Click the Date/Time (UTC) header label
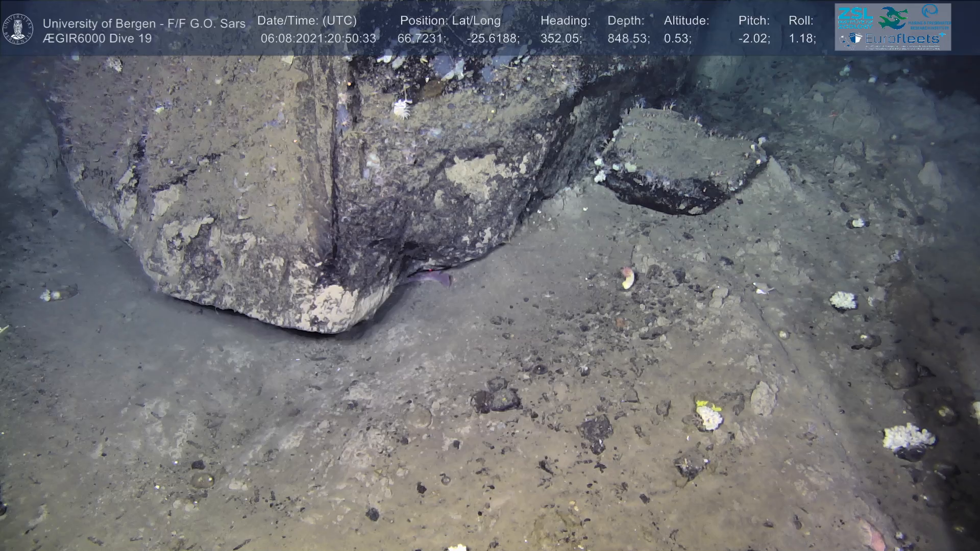980x551 pixels. (307, 21)
